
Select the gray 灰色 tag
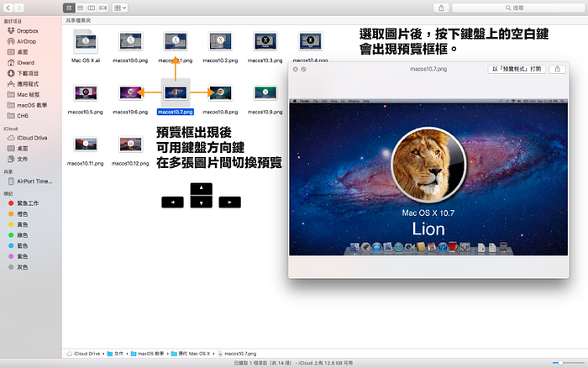tap(22, 267)
